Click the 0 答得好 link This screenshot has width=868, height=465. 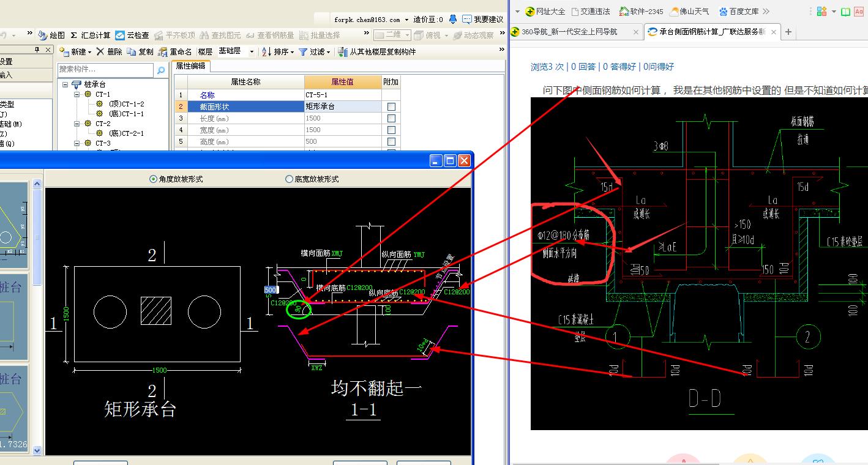click(x=619, y=67)
